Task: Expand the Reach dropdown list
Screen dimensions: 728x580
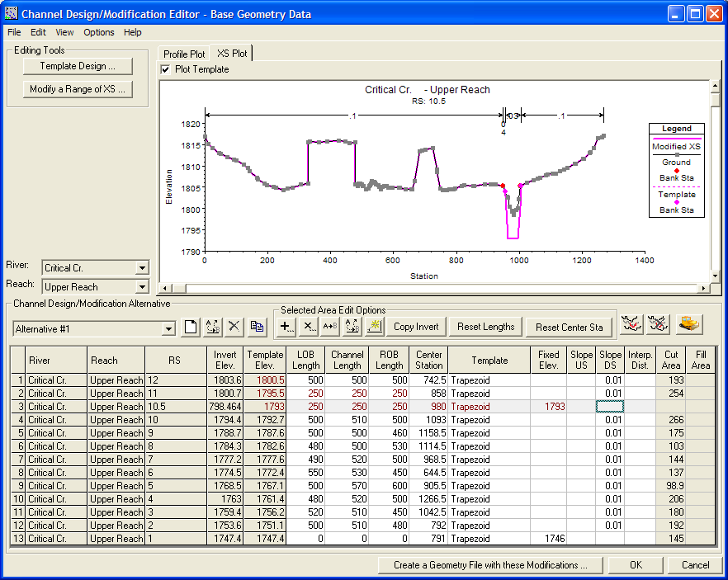Action: coord(142,287)
